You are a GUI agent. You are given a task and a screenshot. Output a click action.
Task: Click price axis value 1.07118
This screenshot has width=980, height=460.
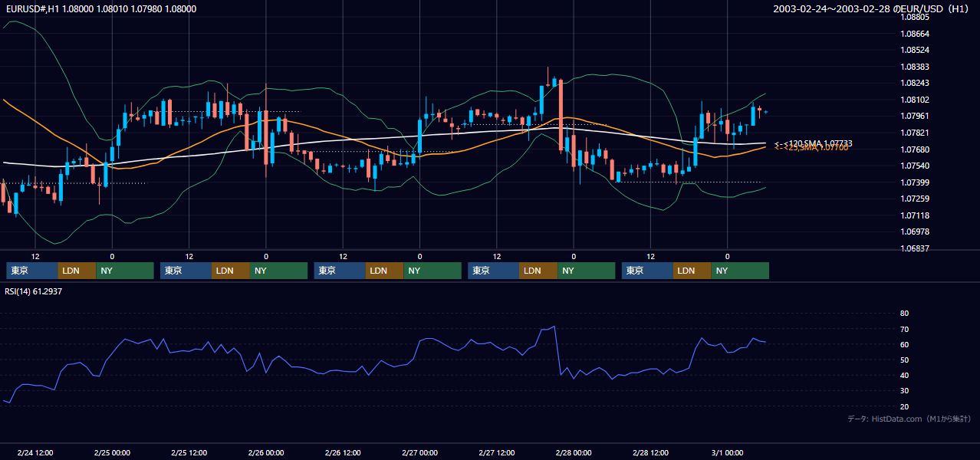pos(913,215)
